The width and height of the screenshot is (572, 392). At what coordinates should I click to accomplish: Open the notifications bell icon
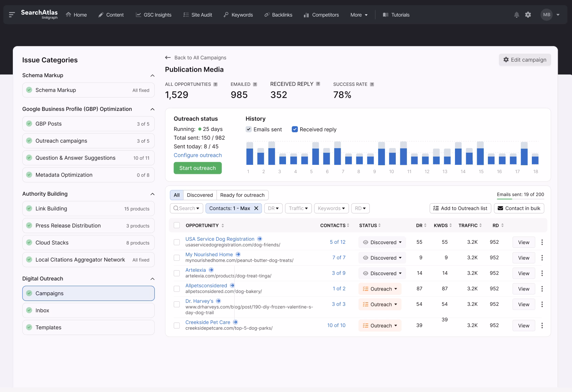[516, 15]
